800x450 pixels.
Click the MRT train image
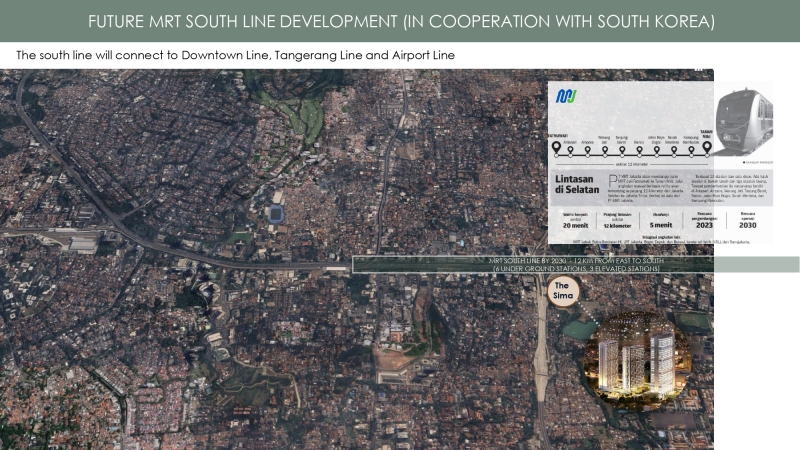pyautogui.click(x=743, y=121)
